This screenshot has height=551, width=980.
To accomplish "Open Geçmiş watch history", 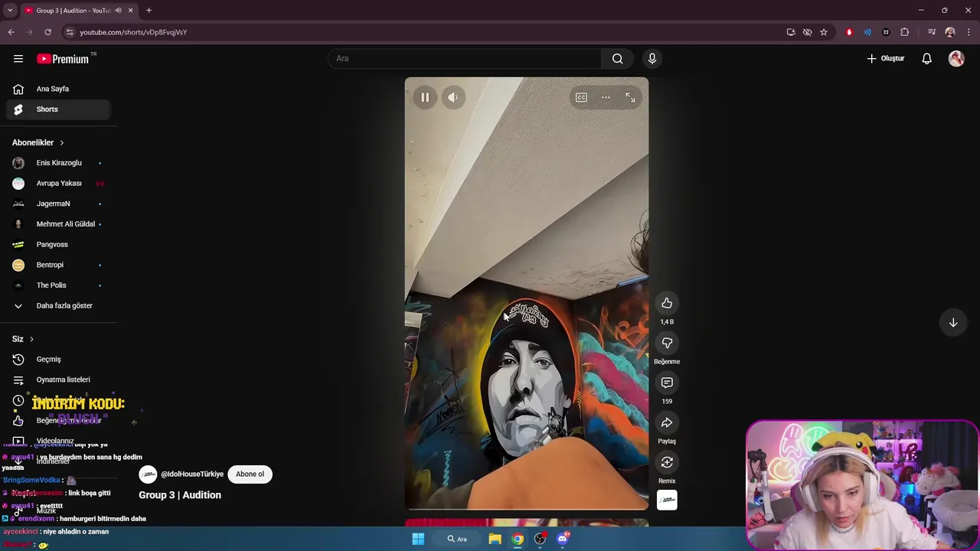I will (58, 360).
